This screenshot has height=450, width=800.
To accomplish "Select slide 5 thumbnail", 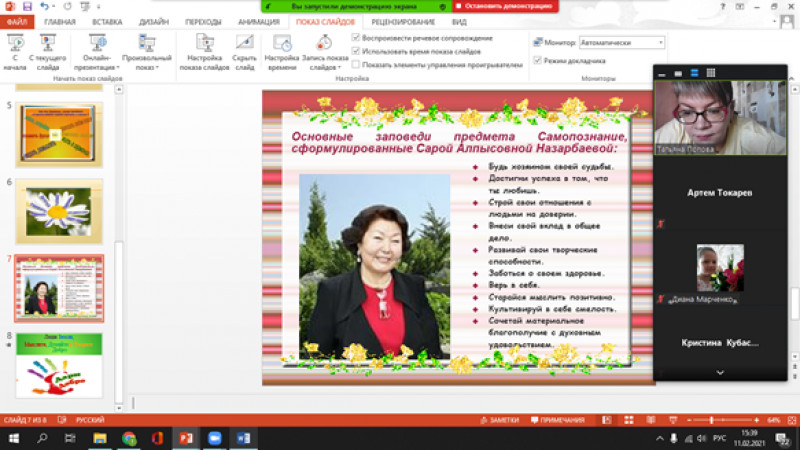I will [59, 135].
